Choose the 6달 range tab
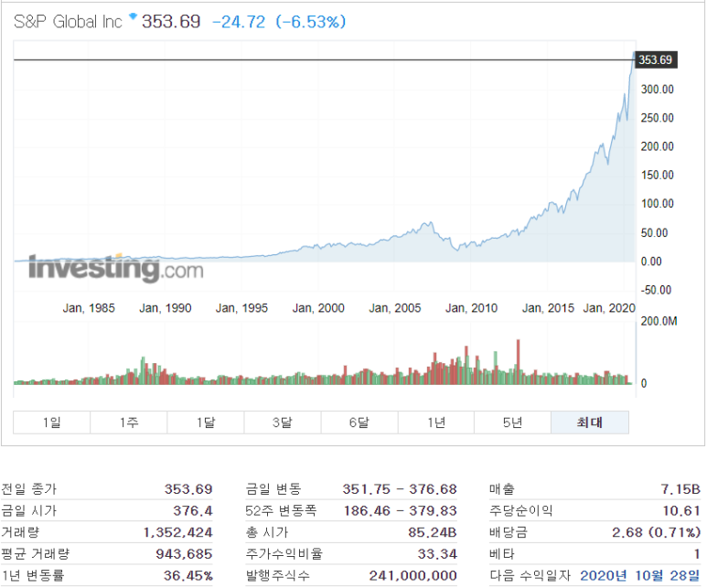The image size is (707, 588). (359, 422)
